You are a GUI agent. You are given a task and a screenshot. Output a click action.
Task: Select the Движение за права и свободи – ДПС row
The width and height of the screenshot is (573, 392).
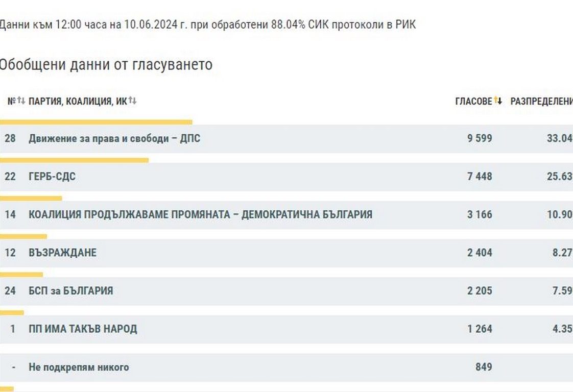coord(114,138)
